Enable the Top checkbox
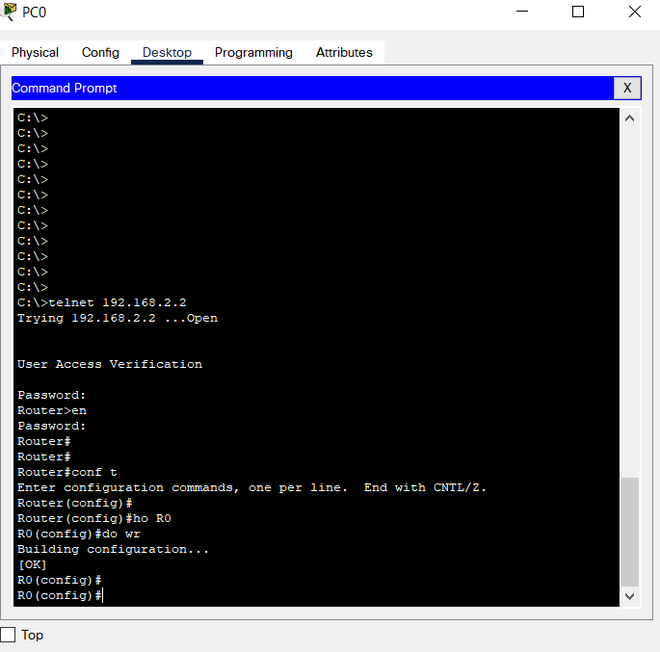This screenshot has width=660, height=652. pos(8,635)
